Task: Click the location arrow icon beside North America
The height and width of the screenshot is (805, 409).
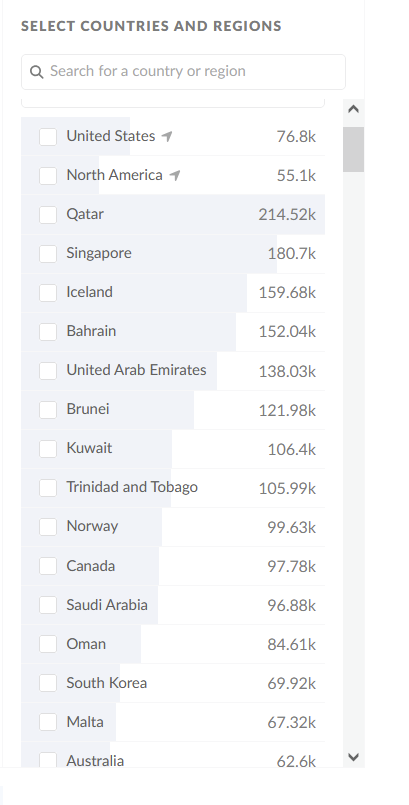Action: (175, 175)
